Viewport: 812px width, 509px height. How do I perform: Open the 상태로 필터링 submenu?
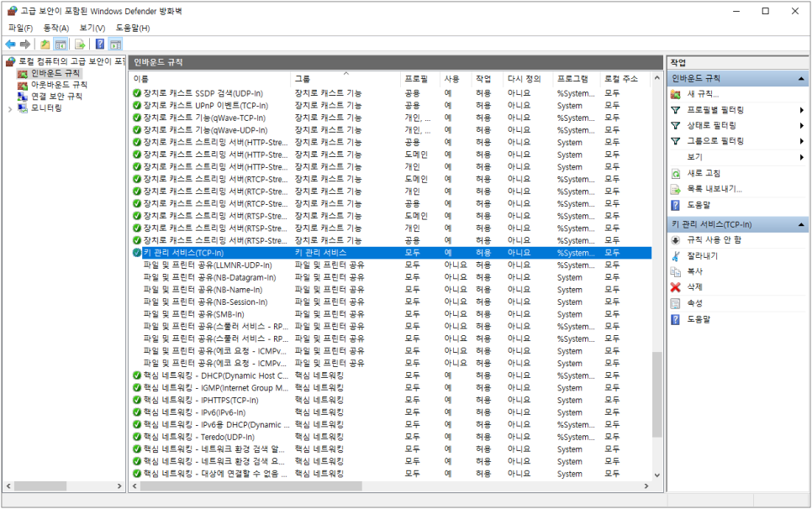[711, 126]
